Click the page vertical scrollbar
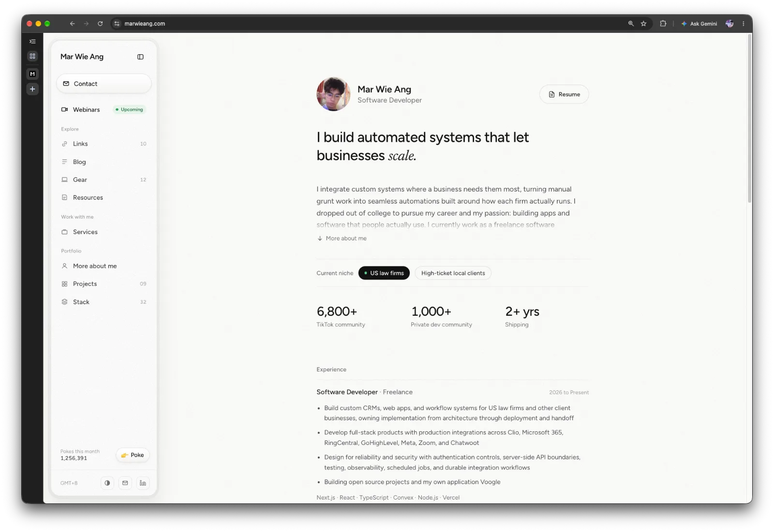 pos(749,118)
